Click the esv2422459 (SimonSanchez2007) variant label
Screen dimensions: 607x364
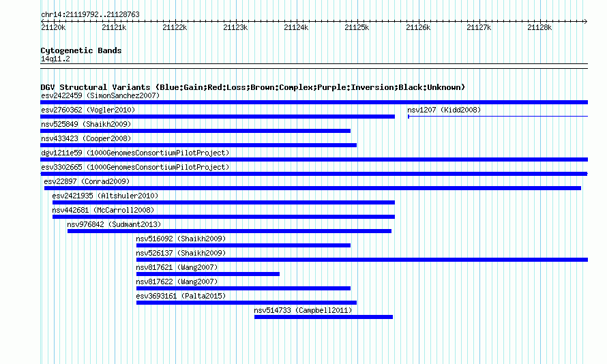[100, 95]
